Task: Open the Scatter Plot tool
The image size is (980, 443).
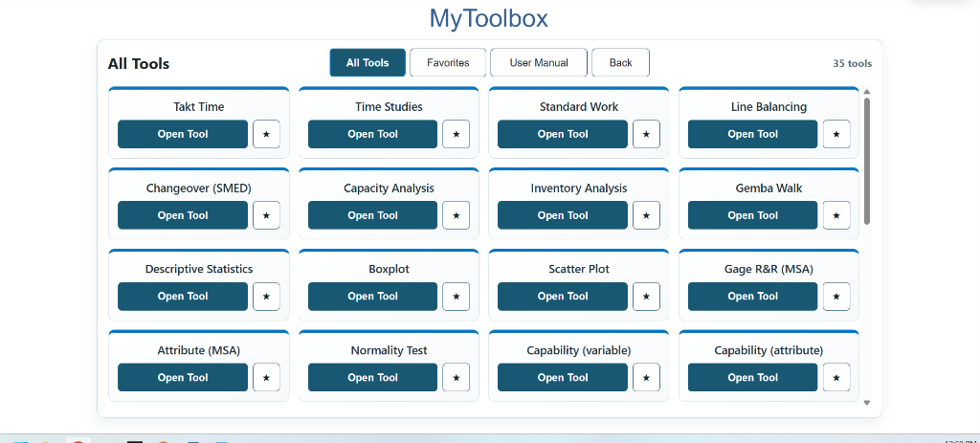Action: pyautogui.click(x=563, y=297)
